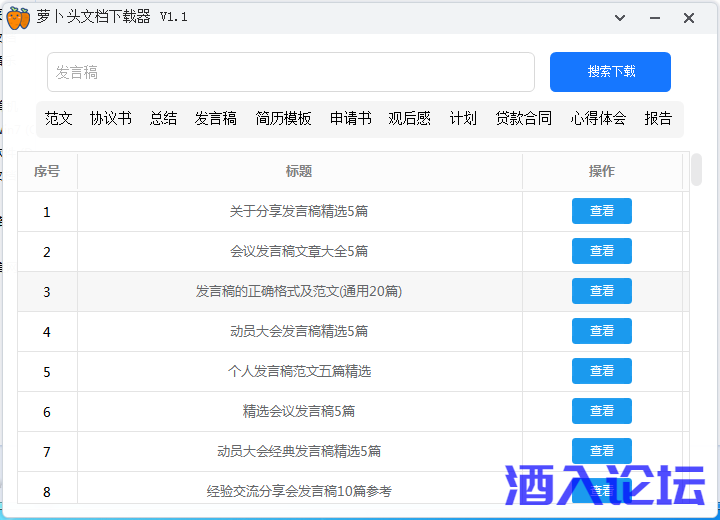The width and height of the screenshot is (720, 520).
Task: Click the 发言稿 search input field
Action: [x=290, y=72]
